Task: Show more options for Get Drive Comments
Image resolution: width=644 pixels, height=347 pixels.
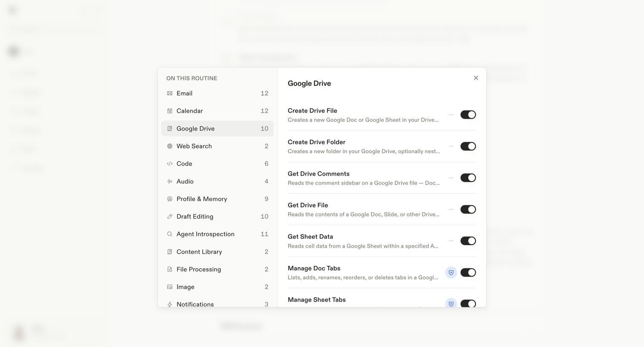Action: point(451,178)
